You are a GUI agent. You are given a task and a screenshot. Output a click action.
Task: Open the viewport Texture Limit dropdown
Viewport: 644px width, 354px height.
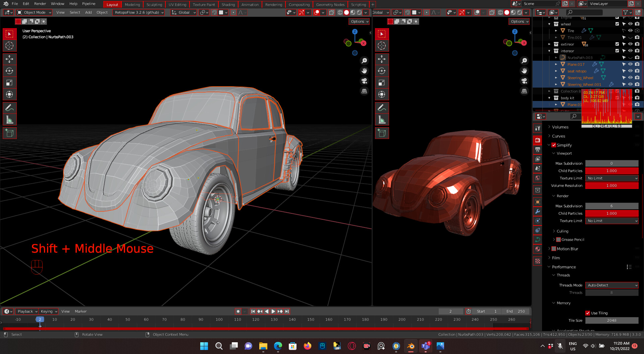pyautogui.click(x=612, y=178)
